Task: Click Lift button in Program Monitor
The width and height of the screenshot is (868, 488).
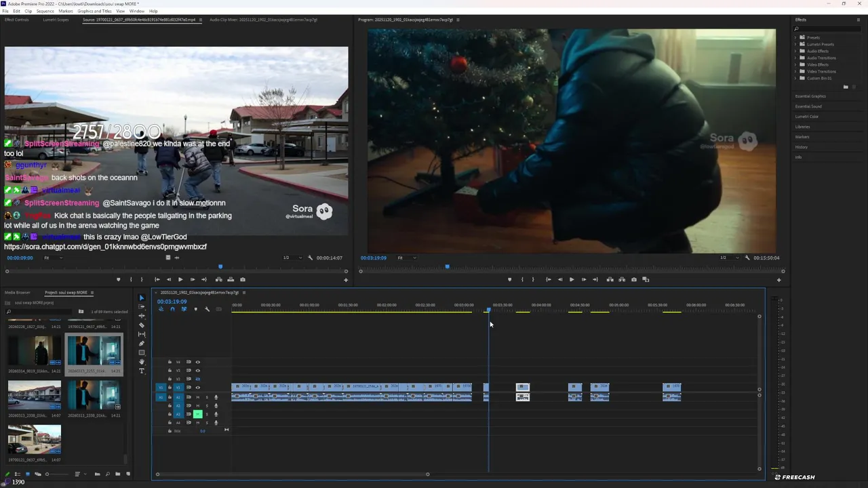Action: tap(610, 279)
